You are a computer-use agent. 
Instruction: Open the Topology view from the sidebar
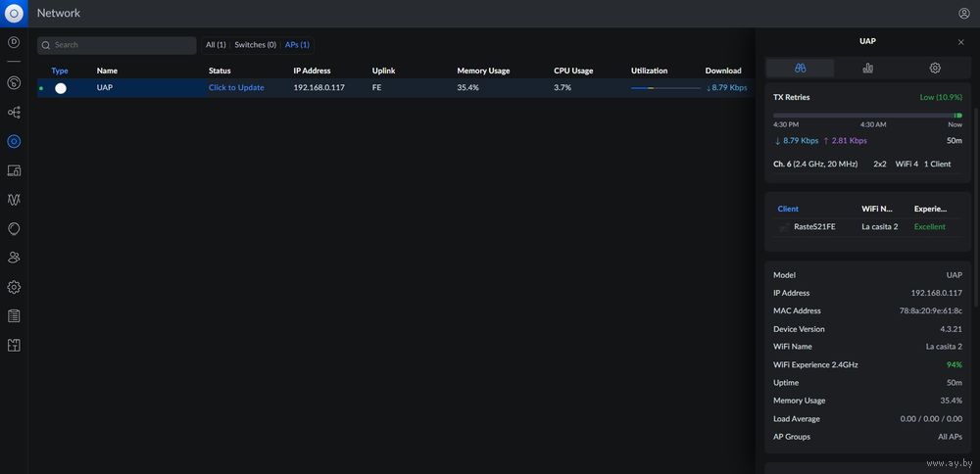[x=14, y=113]
